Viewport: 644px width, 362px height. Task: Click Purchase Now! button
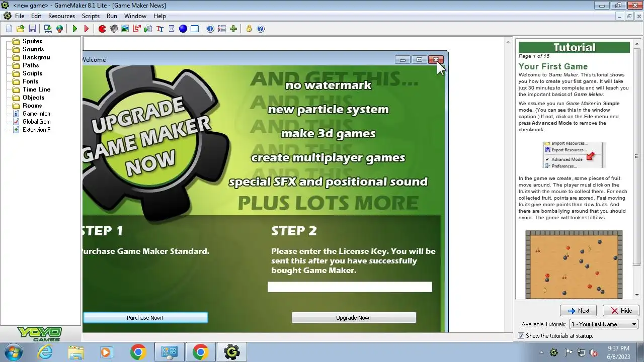[x=145, y=318]
